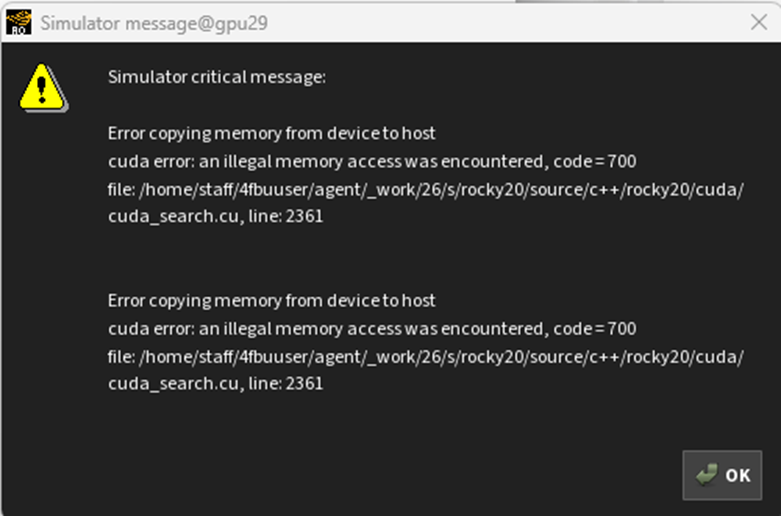Click the "Simulator message@gpu29" window title text
The image size is (781, 516).
click(154, 23)
